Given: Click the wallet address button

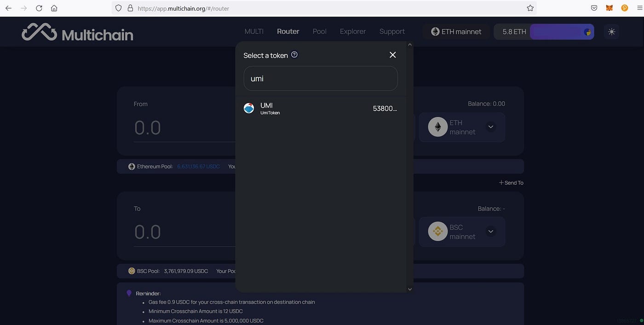Looking at the screenshot, I should point(562,32).
